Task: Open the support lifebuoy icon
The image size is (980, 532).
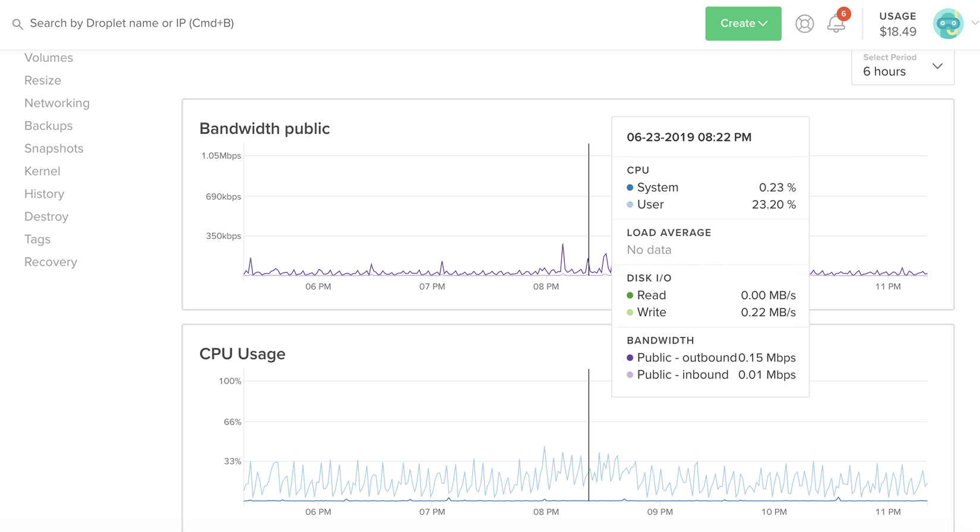Action: coord(805,24)
